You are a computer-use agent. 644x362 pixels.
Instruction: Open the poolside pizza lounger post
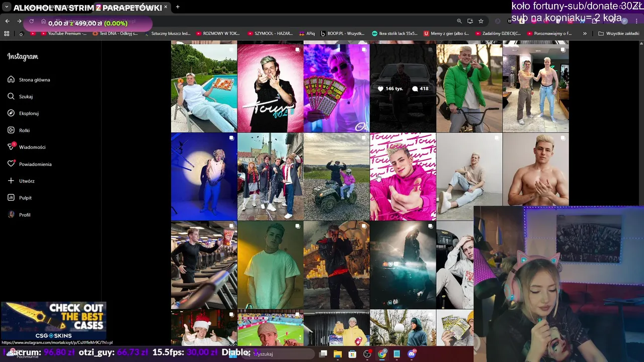point(204,88)
